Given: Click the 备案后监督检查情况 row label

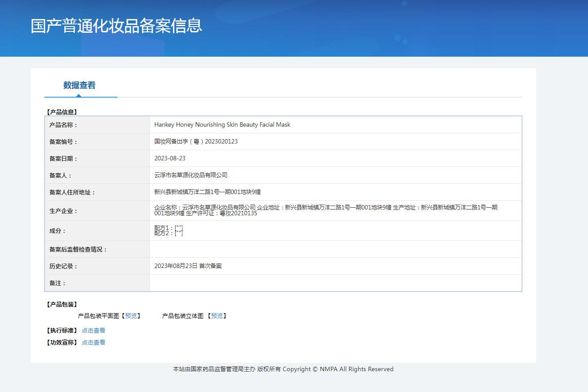Looking at the screenshot, I should point(78,249).
